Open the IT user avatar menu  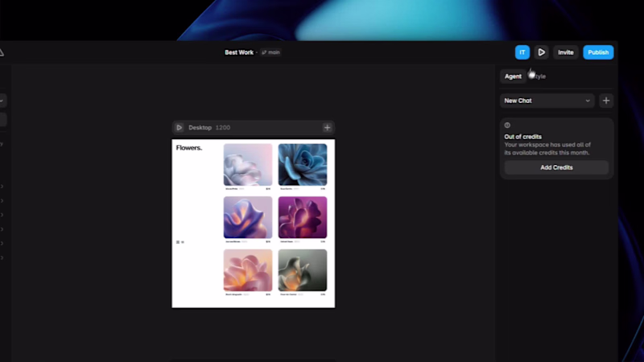click(x=522, y=52)
